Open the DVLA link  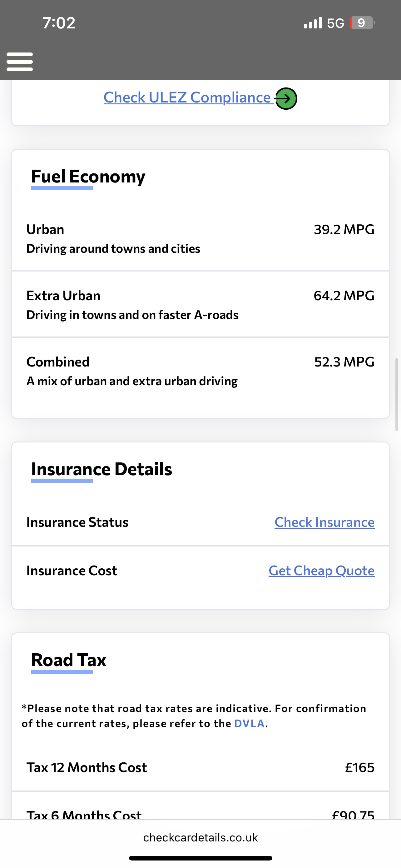click(249, 723)
